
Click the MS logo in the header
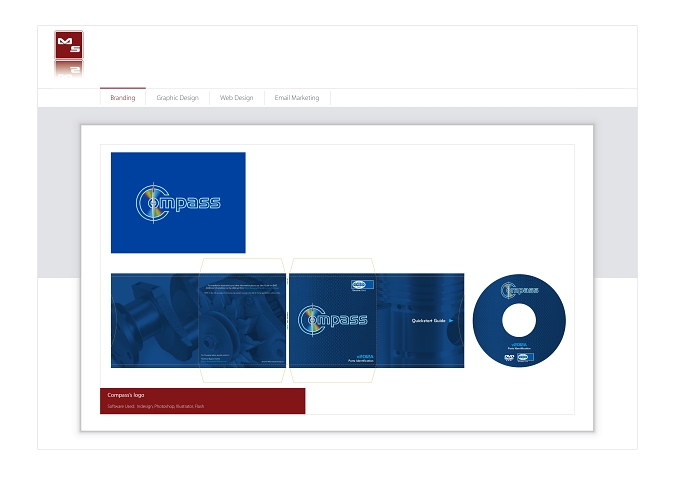coord(69,45)
